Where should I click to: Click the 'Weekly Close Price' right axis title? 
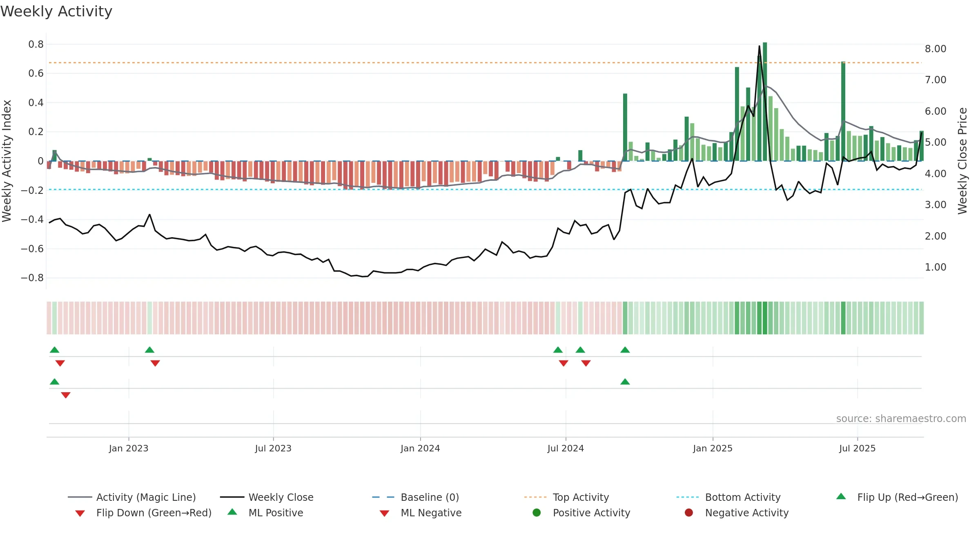tap(962, 161)
